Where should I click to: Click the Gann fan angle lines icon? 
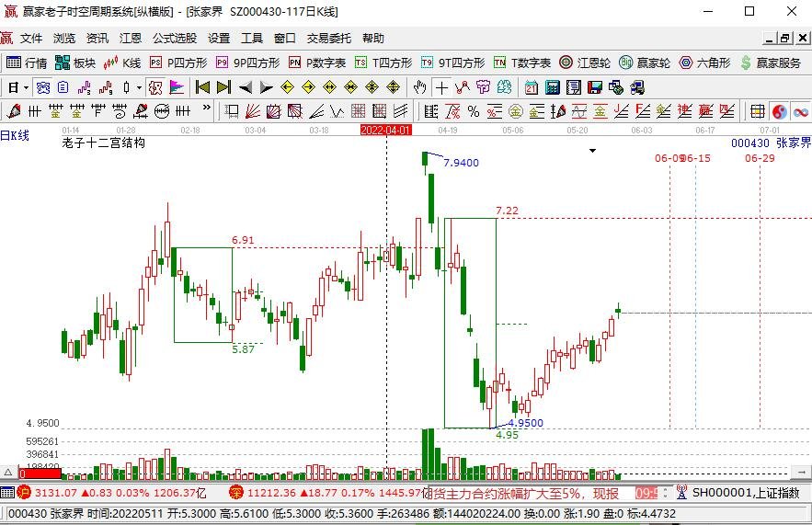click(253, 111)
